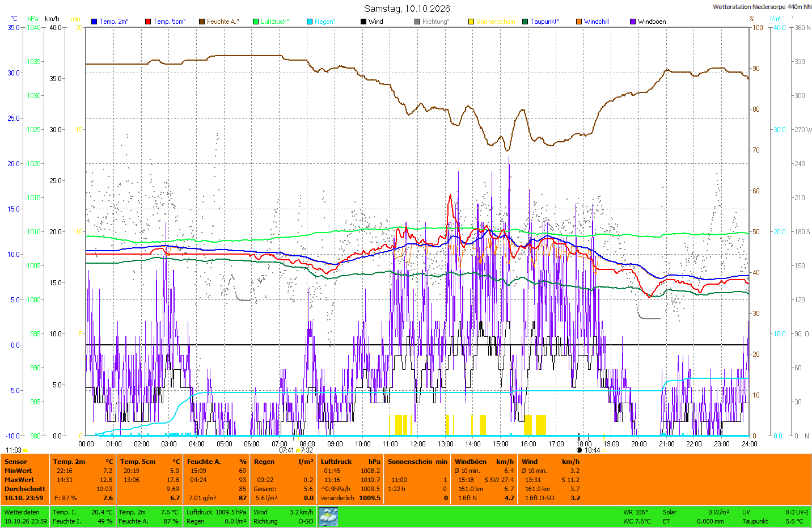Click the 18:44 sunset time label

(593, 450)
